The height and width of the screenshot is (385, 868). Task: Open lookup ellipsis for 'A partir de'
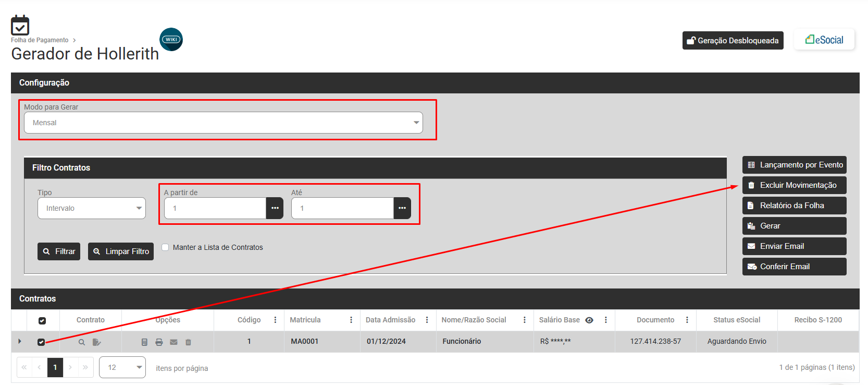coord(275,208)
